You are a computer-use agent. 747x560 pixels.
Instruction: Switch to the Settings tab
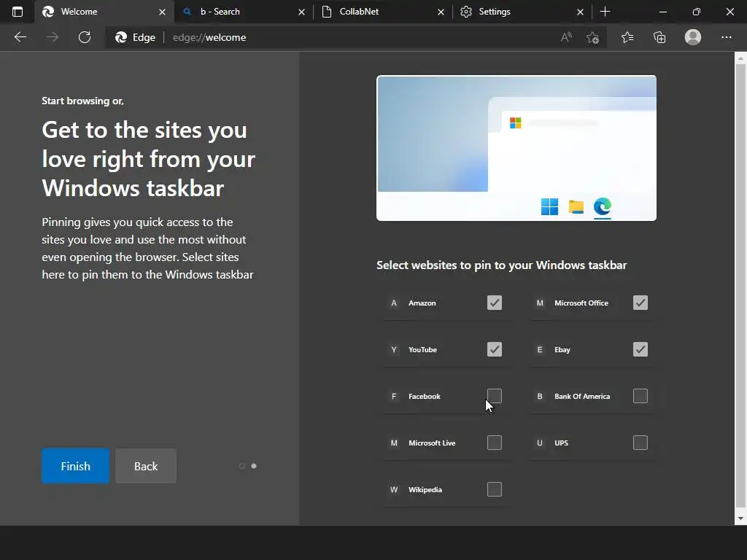[522, 12]
